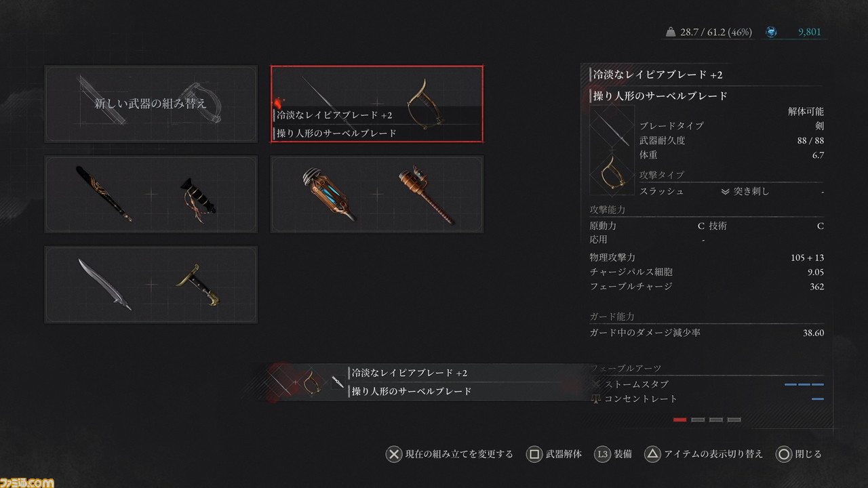The width and height of the screenshot is (868, 488).
Task: Switch to the second info page indicator
Action: click(698, 420)
